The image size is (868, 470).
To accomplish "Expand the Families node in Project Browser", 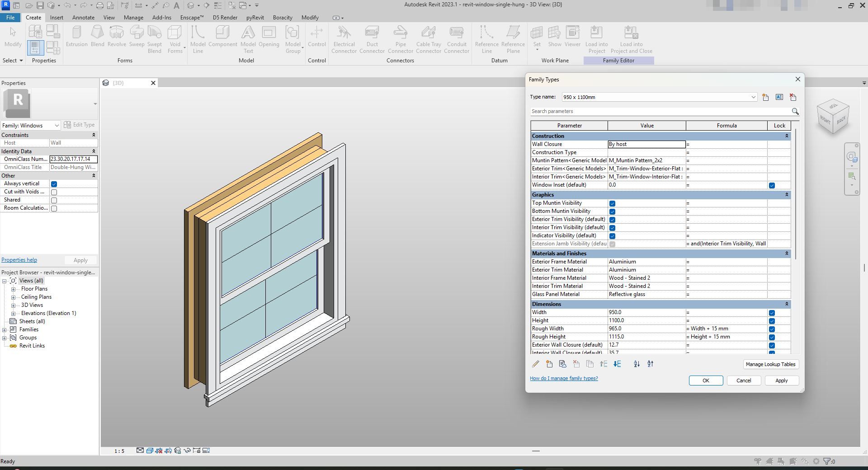I will point(5,330).
